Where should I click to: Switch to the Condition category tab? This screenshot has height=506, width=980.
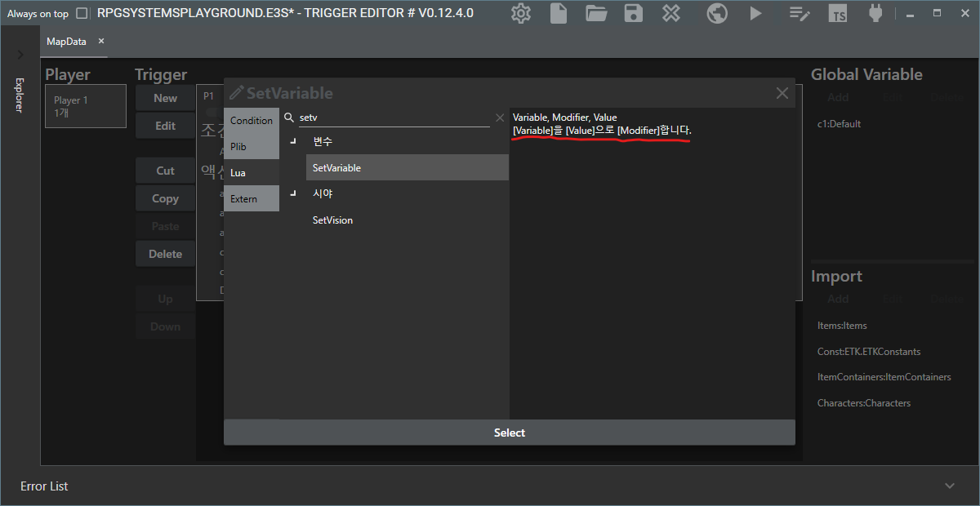(252, 120)
